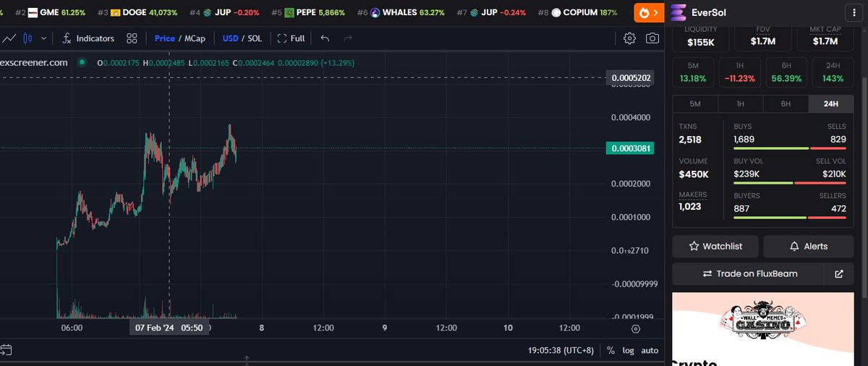Click the crosshair price label 0.0005202

pos(631,77)
